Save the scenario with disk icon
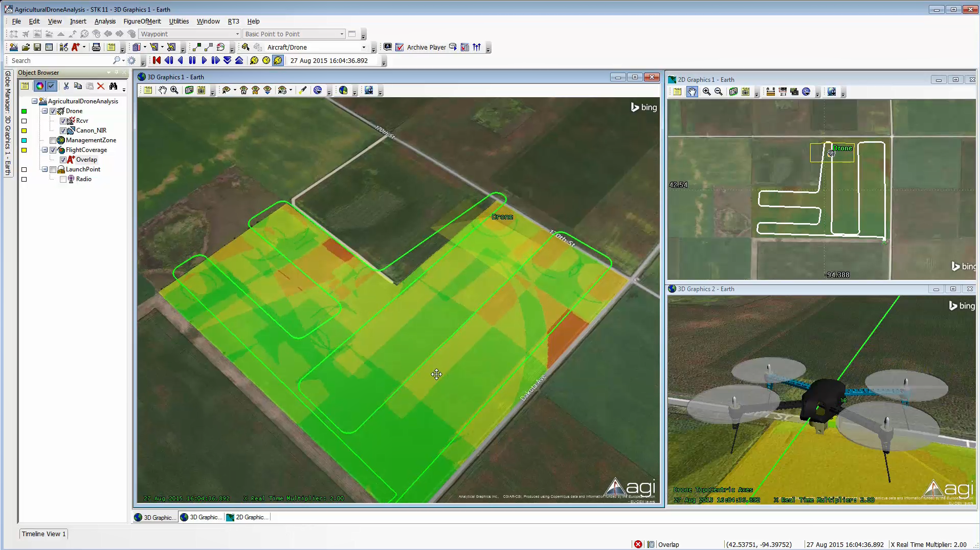The image size is (980, 550). (37, 47)
